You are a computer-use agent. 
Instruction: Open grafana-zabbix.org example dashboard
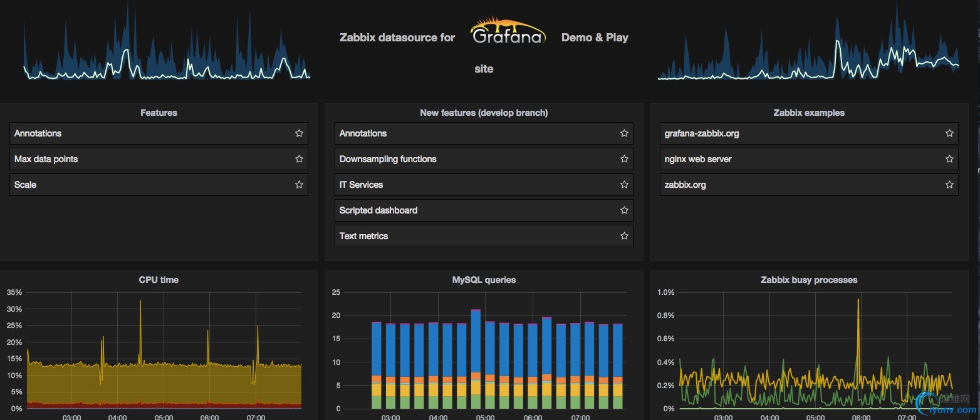809,133
